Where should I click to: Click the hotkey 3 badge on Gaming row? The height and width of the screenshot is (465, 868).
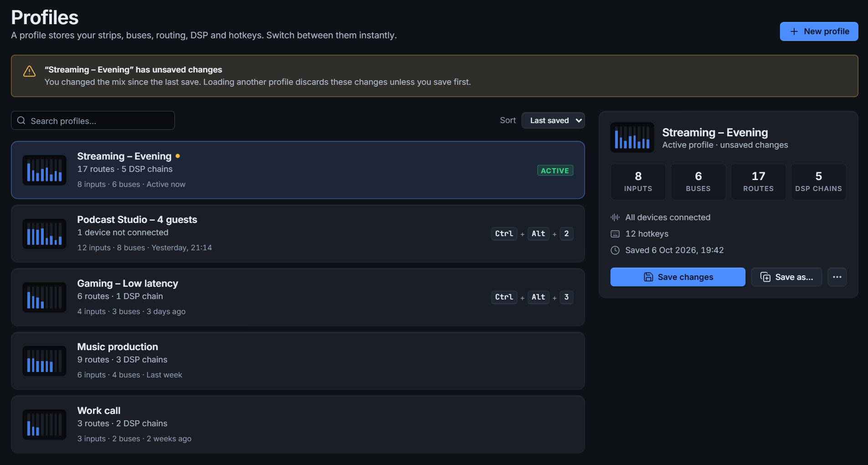click(566, 297)
